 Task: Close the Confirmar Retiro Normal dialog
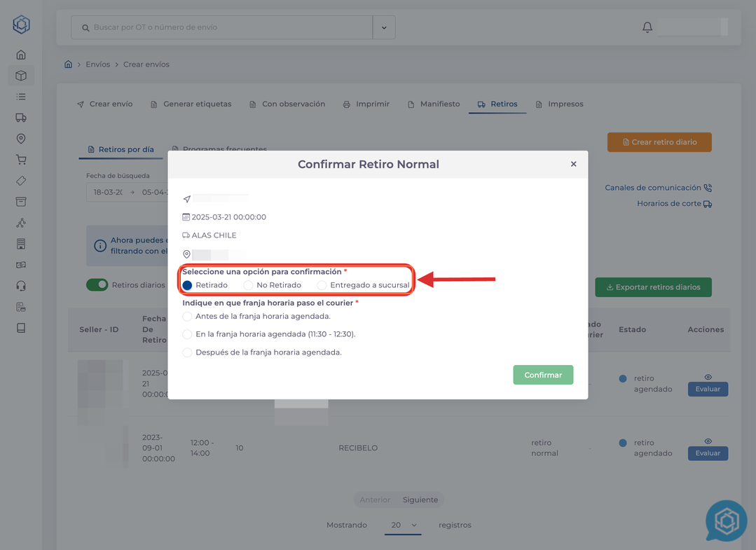click(x=573, y=164)
